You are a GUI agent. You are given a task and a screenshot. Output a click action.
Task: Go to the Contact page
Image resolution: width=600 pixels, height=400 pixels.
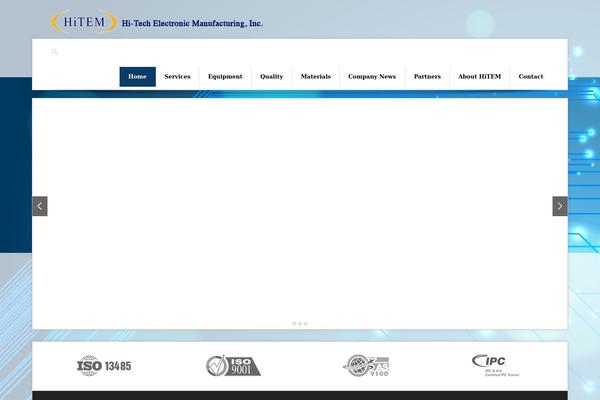click(531, 77)
